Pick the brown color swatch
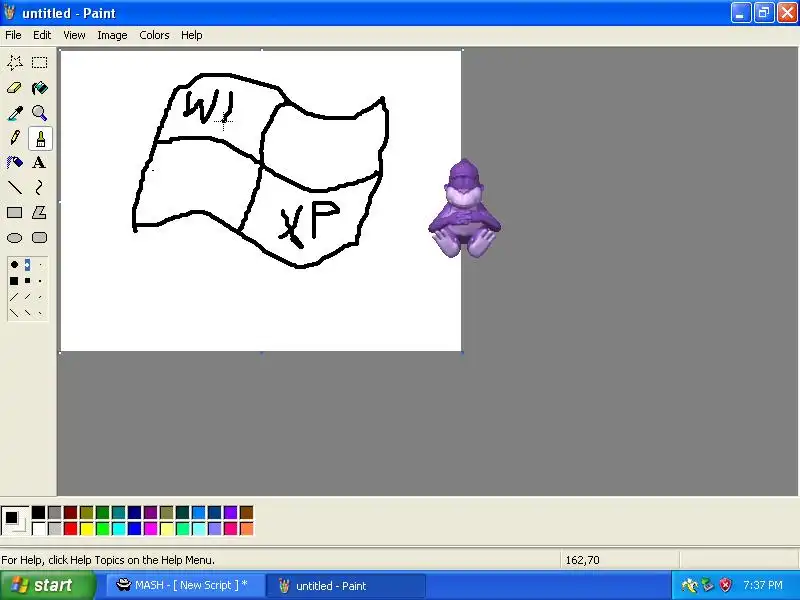The image size is (800, 600). (246, 513)
